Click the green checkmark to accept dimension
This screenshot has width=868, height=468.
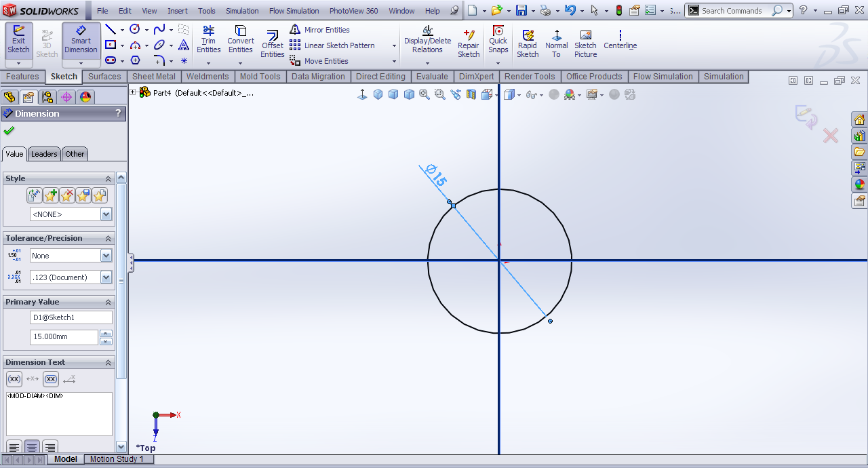pos(9,131)
